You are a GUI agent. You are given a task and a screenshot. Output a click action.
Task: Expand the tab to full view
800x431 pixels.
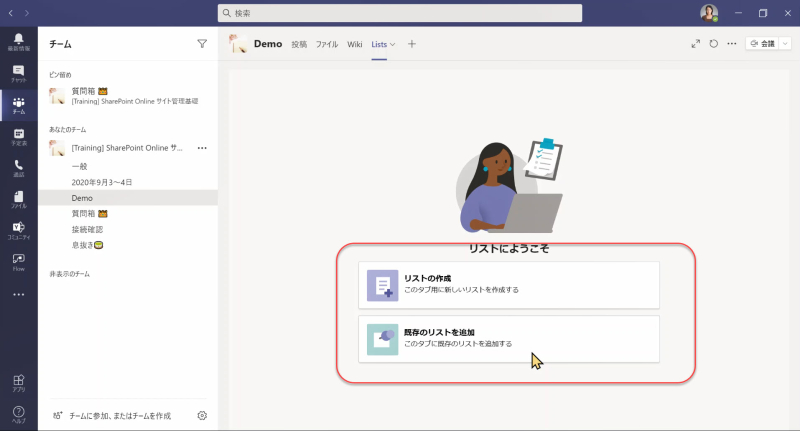coord(695,44)
